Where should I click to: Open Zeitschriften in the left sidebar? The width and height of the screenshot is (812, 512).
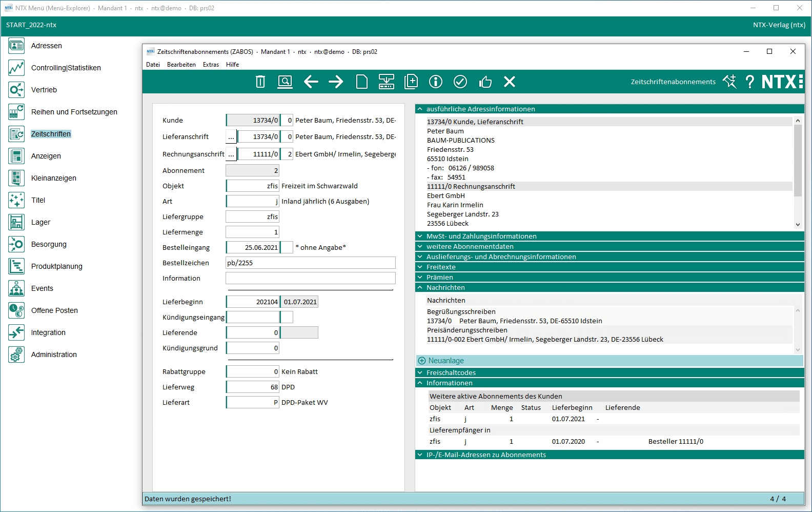(x=51, y=134)
